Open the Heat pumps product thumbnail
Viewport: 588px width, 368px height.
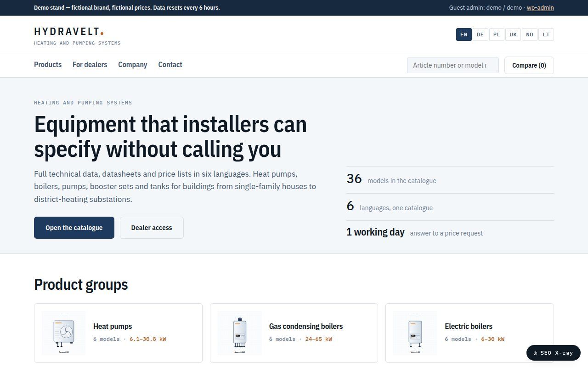click(64, 333)
